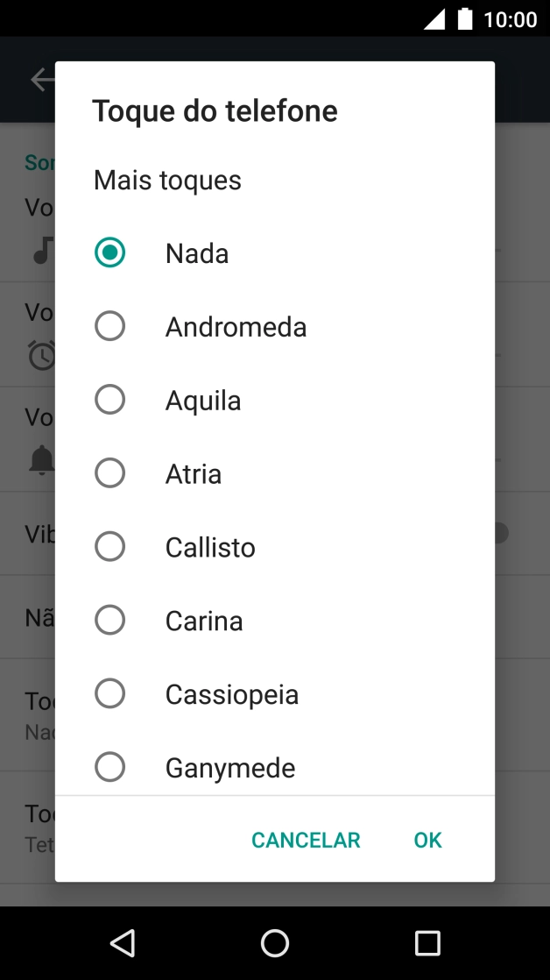Tap the back arrow in the top bar
This screenshot has height=980, width=550.
pos(41,79)
